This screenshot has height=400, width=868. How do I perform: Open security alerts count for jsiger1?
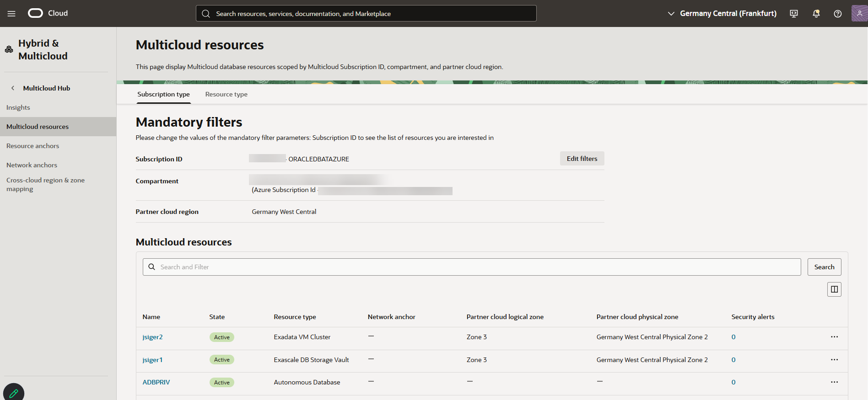coord(733,360)
